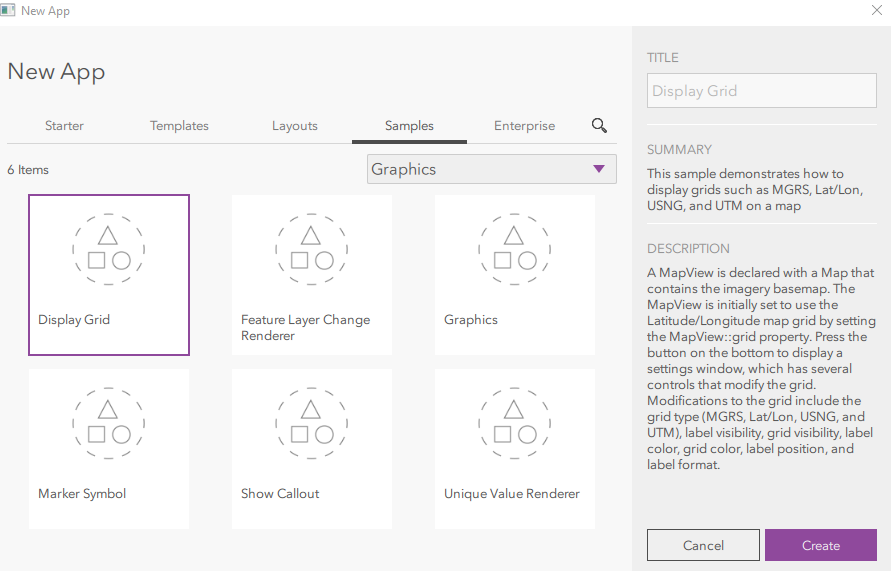Click the Title input field
Screen dimensions: 891x571
tap(761, 91)
